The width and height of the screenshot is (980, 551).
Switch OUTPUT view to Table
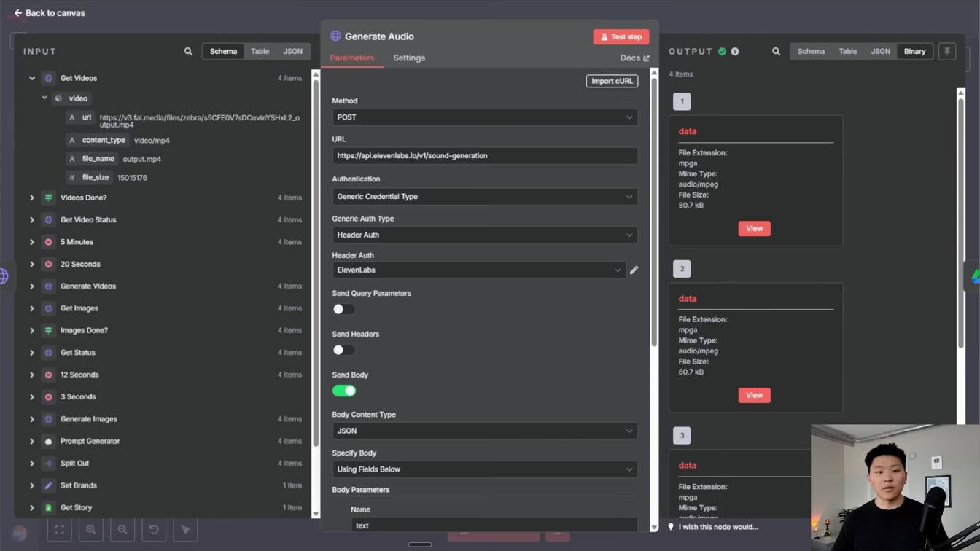[x=848, y=52]
